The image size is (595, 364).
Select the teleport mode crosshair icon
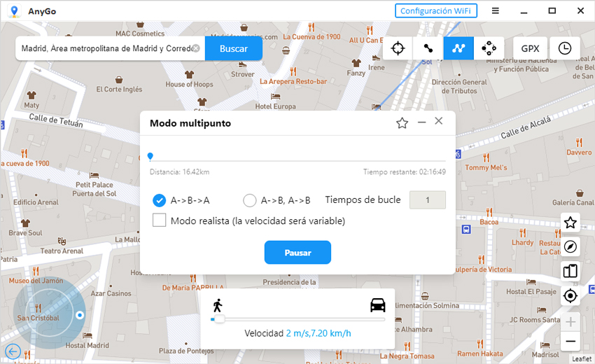398,48
